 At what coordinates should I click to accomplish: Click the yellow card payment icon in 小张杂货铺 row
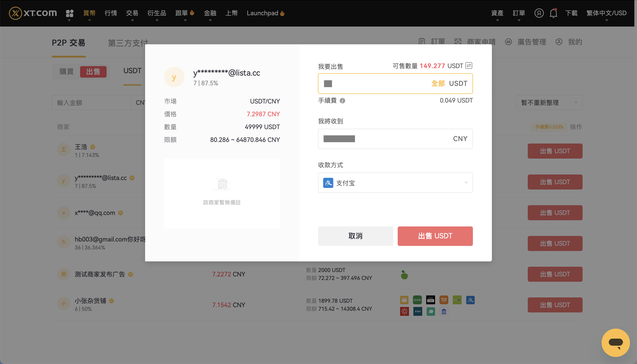[404, 300]
